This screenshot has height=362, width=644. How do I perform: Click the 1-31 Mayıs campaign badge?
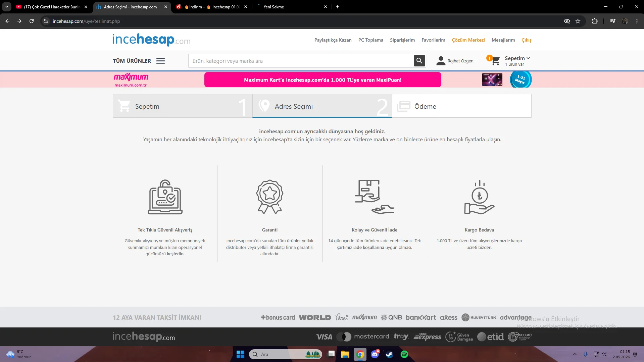coord(521,80)
